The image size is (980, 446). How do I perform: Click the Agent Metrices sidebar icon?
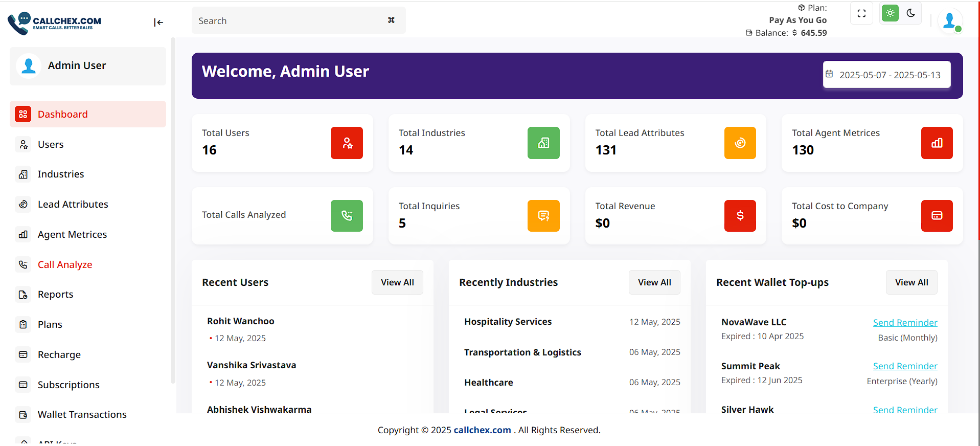tap(23, 234)
